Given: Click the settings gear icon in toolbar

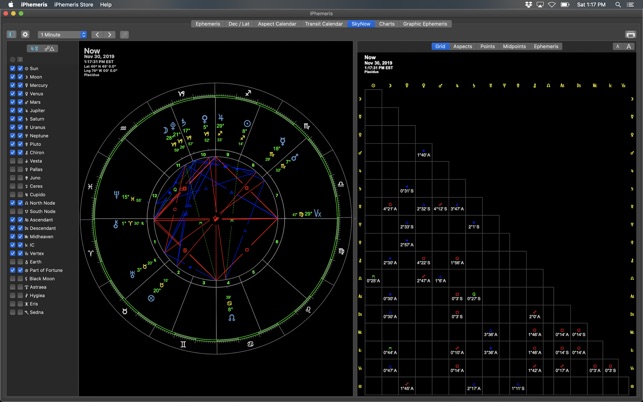Looking at the screenshot, I should (25, 34).
